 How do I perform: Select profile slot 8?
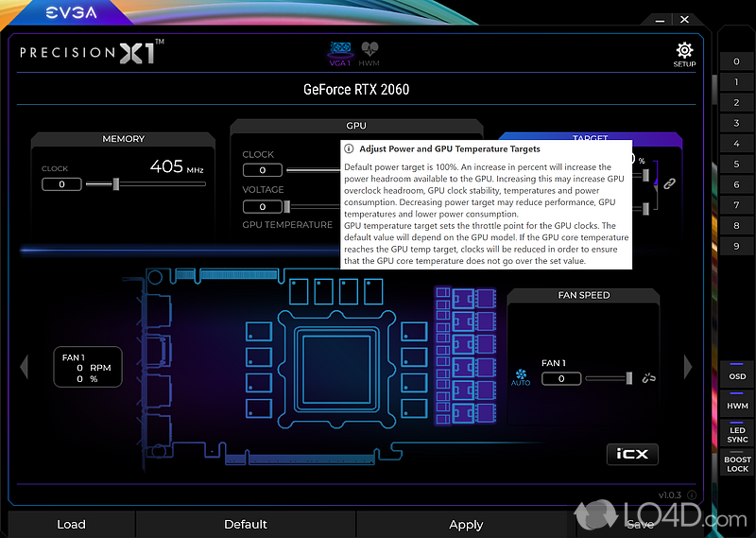tap(736, 225)
